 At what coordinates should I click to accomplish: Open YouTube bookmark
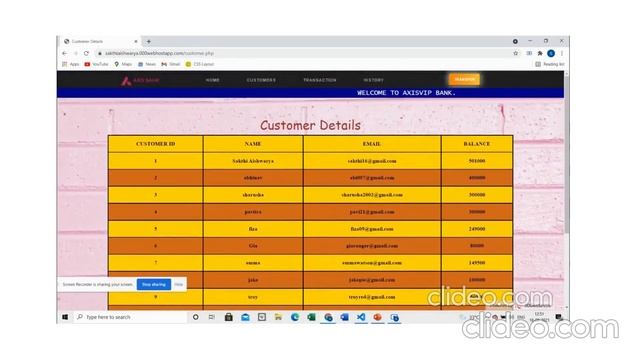(x=96, y=64)
